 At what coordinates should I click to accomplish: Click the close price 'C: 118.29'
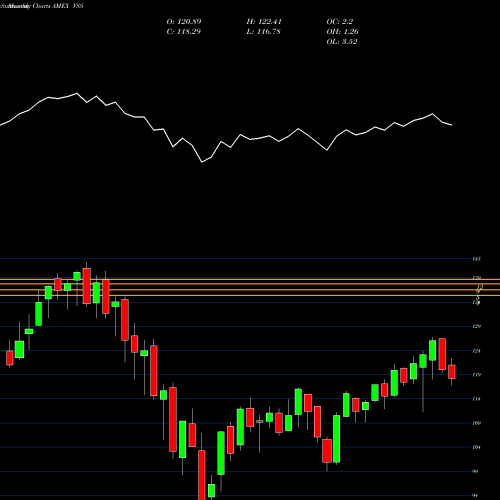(x=184, y=32)
